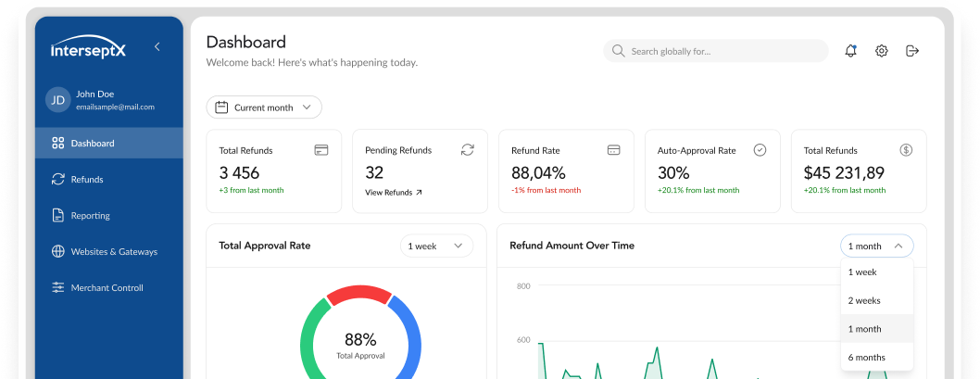The image size is (980, 379).
Task: Click -1% from last month text
Action: point(546,190)
